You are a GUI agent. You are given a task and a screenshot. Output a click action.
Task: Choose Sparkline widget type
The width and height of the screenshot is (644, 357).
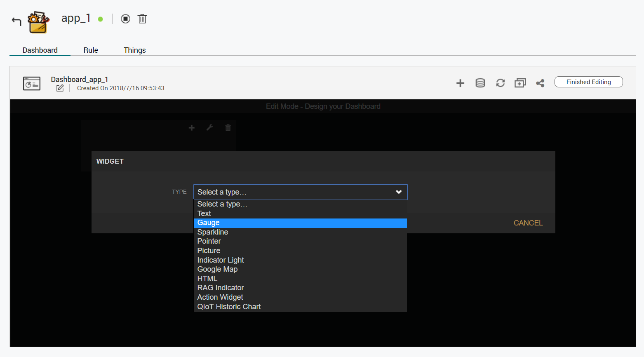point(213,232)
